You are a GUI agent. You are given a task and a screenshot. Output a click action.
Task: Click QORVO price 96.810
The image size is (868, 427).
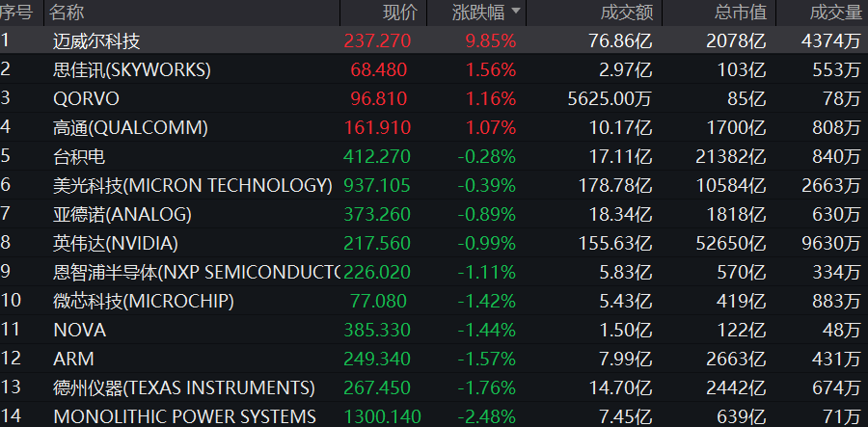pos(379,99)
